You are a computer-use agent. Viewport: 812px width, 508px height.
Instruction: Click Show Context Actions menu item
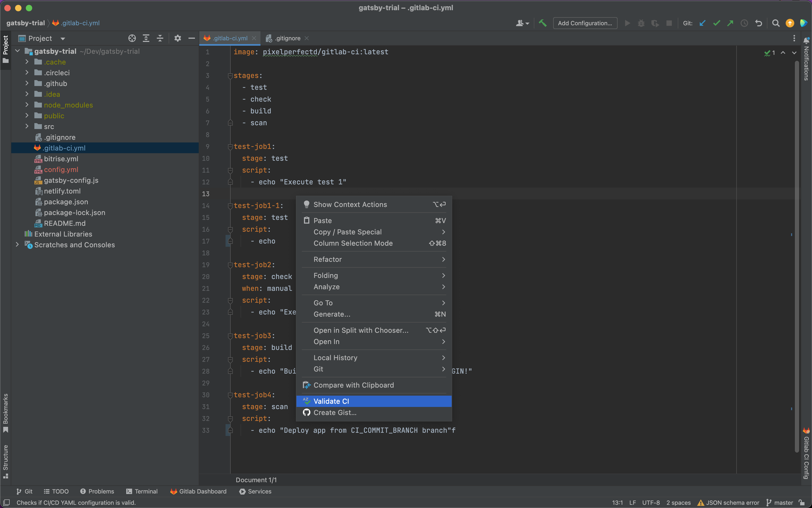coord(374,205)
